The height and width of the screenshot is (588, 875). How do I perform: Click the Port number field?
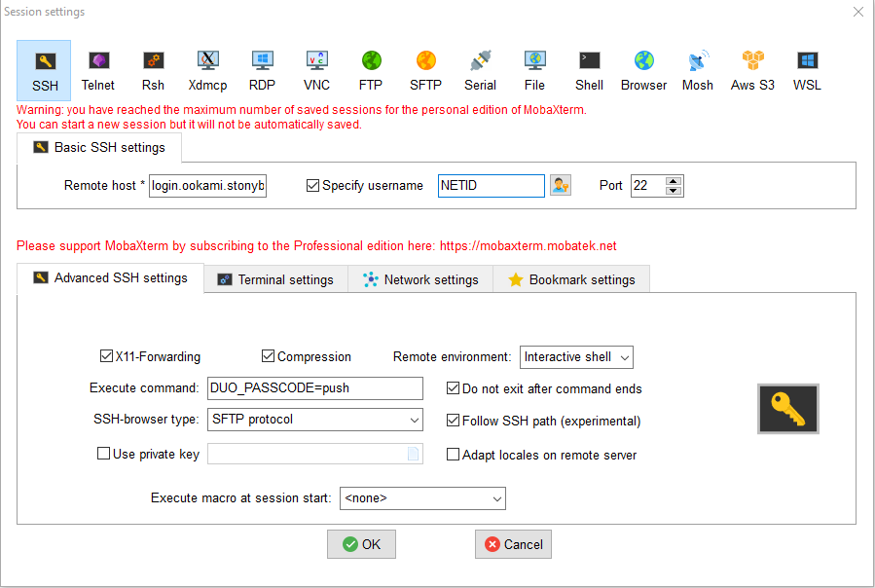coord(648,185)
